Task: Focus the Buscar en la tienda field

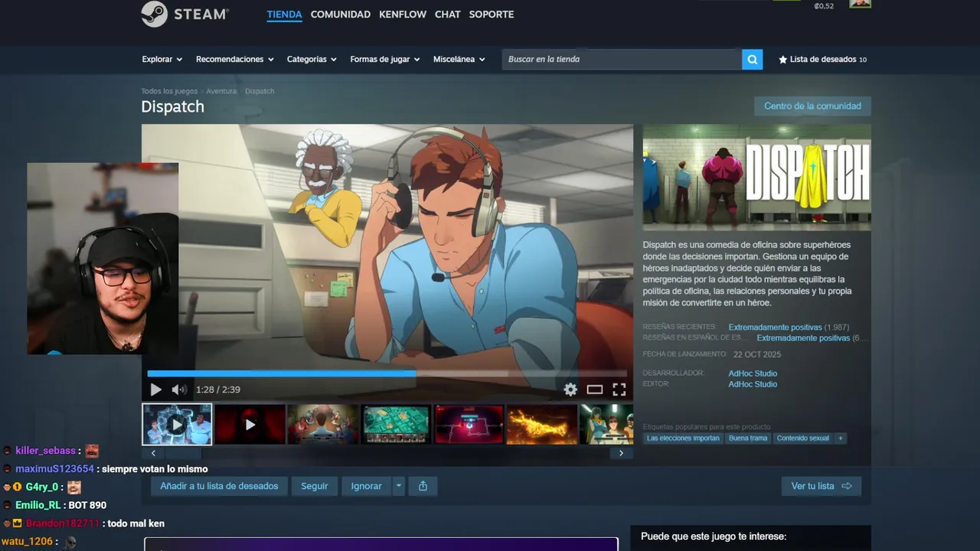Action: [622, 60]
